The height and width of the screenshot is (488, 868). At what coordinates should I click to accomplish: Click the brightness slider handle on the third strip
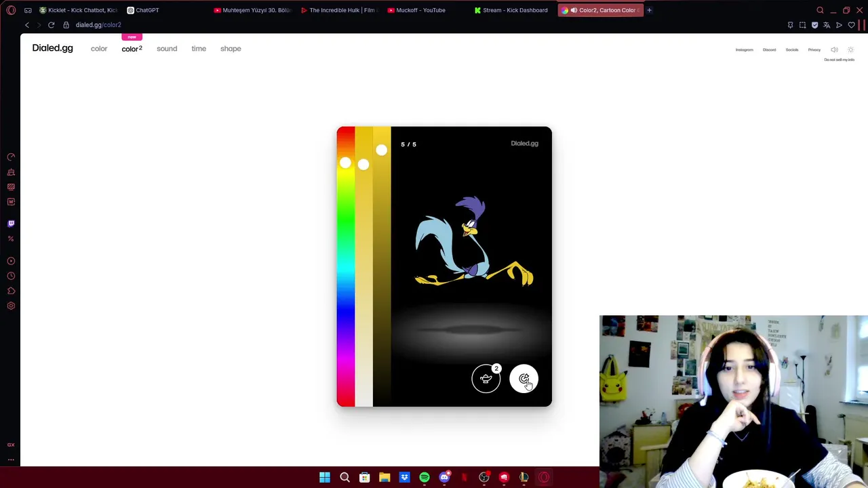click(x=382, y=150)
